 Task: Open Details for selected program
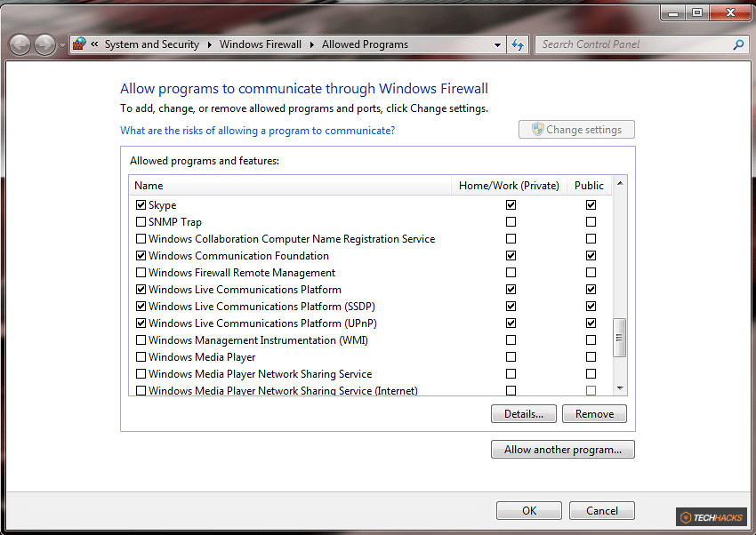tap(524, 413)
